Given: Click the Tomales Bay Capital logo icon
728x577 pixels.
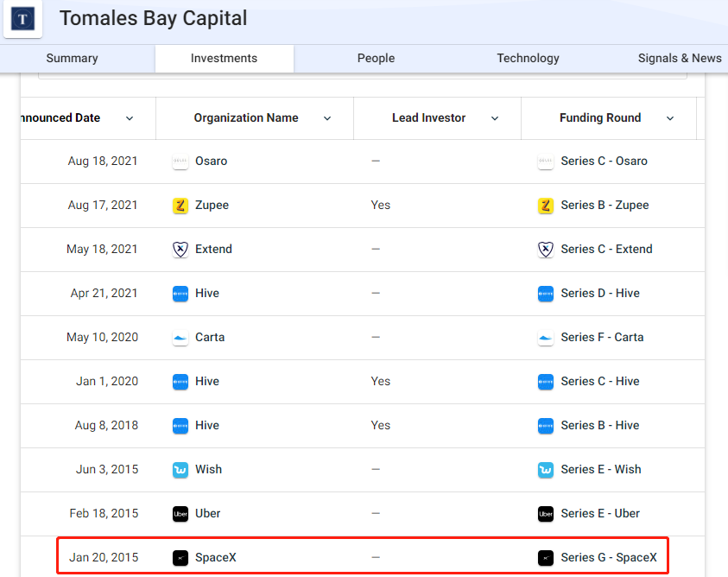Looking at the screenshot, I should 23,18.
